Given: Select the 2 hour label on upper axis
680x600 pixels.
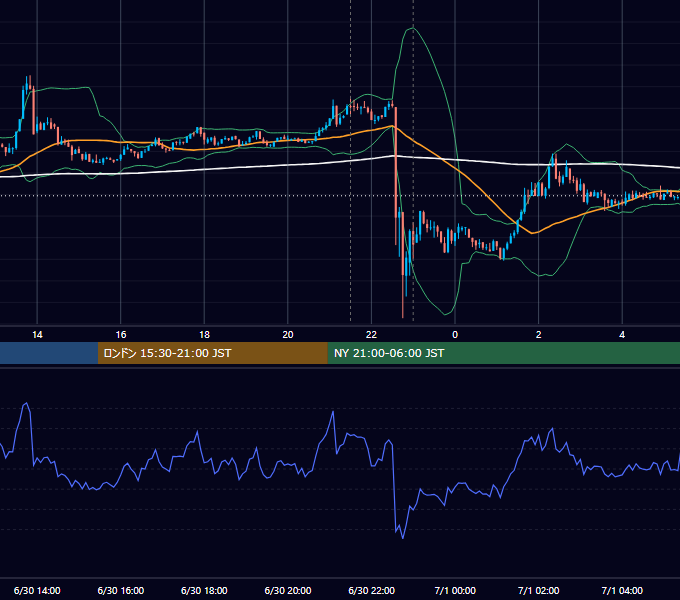Looking at the screenshot, I should pyautogui.click(x=539, y=335).
